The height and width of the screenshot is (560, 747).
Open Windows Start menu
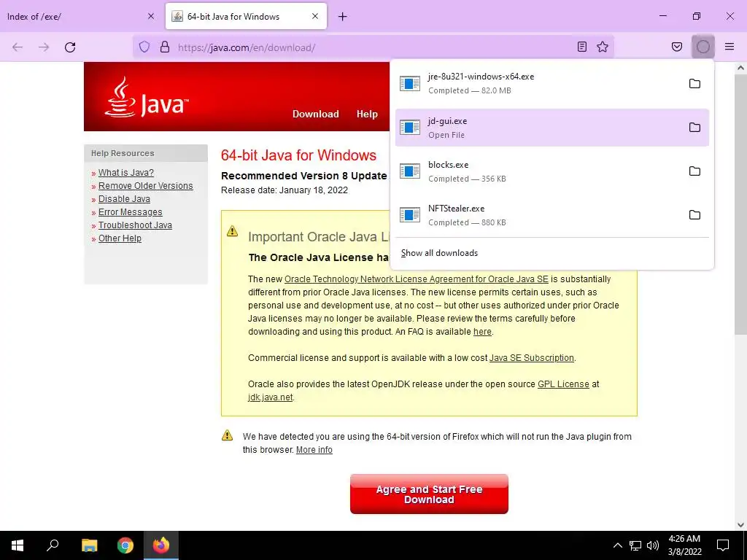(18, 545)
